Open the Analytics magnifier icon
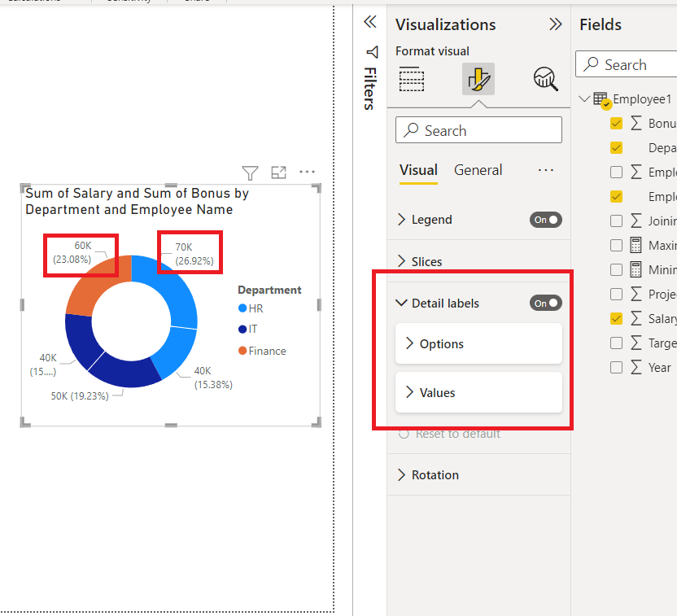This screenshot has height=616, width=677. coord(545,79)
